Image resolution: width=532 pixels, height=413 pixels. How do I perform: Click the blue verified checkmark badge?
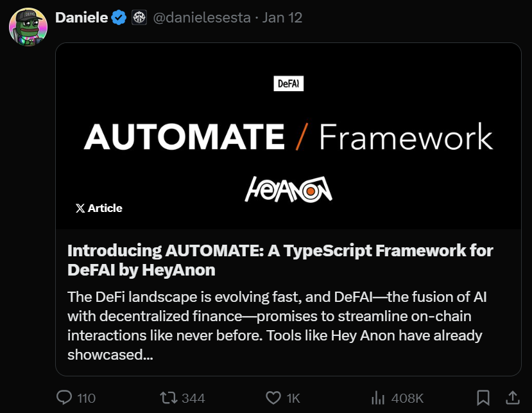(x=119, y=17)
